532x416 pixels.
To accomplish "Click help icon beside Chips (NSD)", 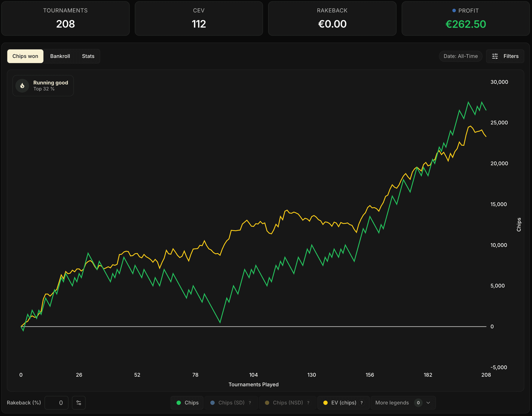I will pyautogui.click(x=308, y=403).
